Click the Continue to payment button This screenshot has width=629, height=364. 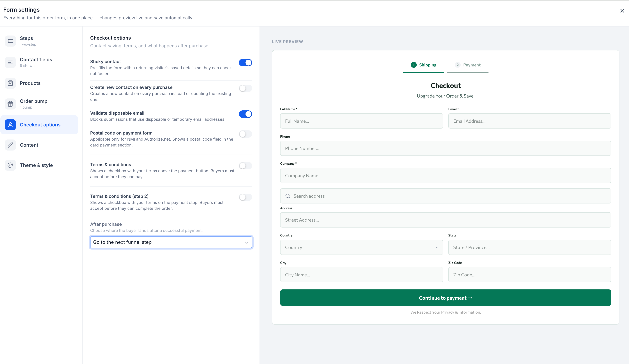[446, 298]
